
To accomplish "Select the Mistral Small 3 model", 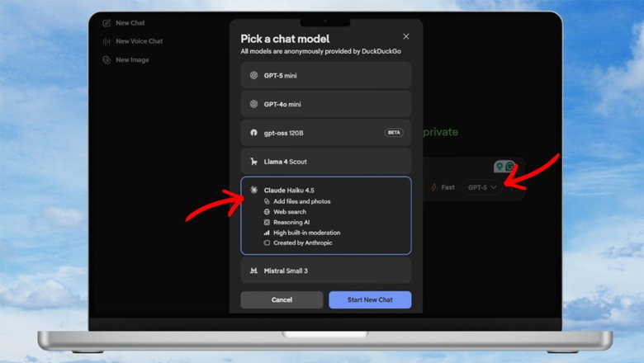I will (326, 271).
